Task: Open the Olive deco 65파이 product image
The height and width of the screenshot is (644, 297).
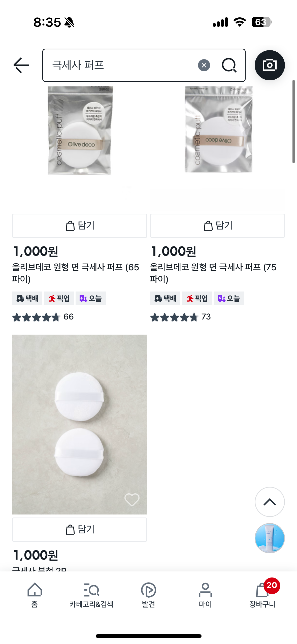Action: (80, 131)
